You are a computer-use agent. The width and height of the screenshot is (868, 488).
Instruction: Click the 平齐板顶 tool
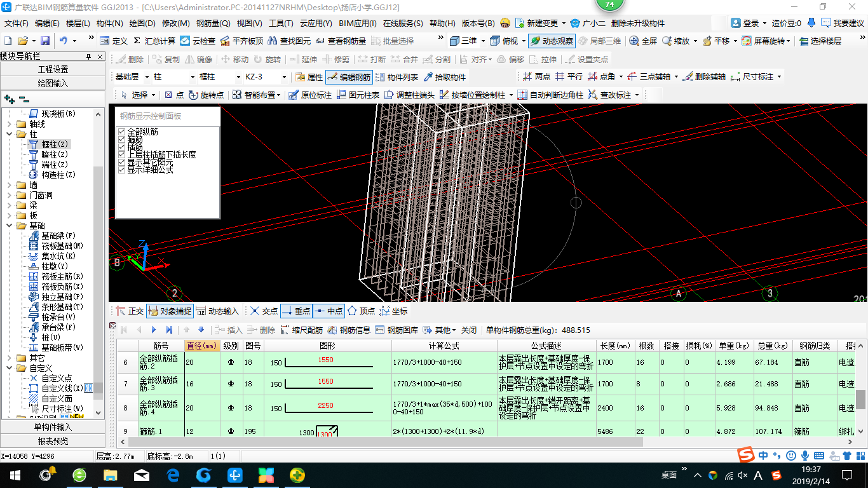tap(241, 41)
